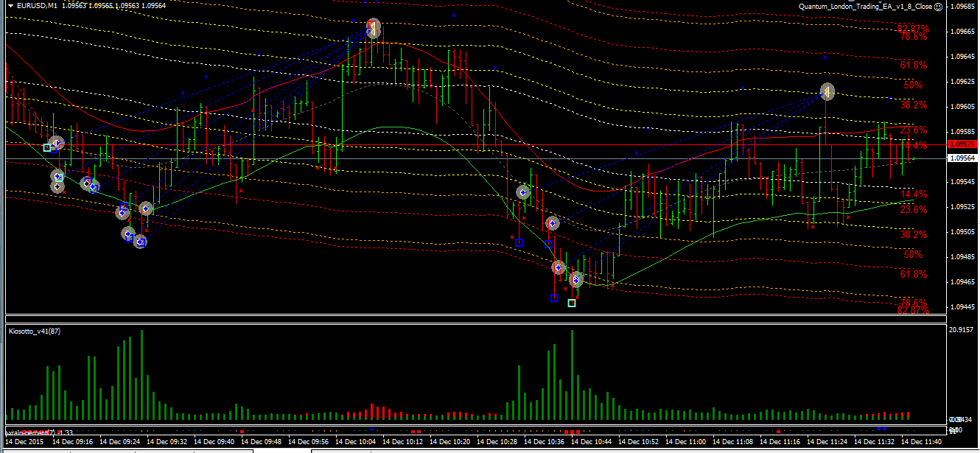Click the 14 Dec 09:16 time label
The image size is (980, 453).
point(71,442)
